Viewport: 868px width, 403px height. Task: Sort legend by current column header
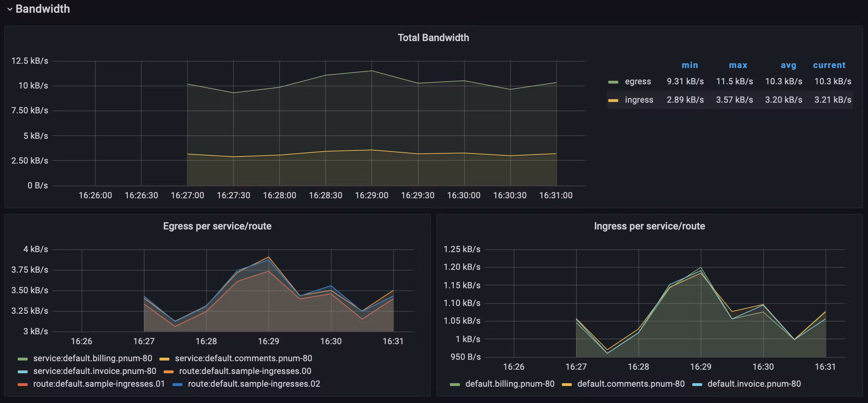coord(829,65)
